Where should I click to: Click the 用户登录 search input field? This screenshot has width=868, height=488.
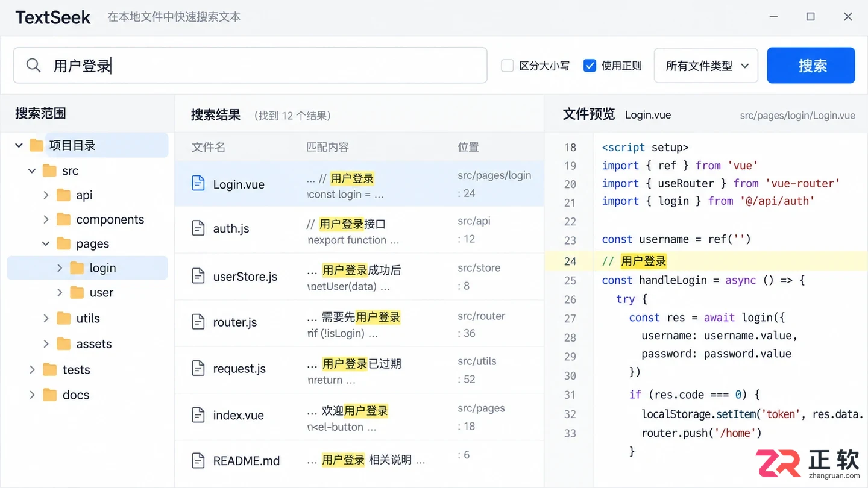point(250,66)
